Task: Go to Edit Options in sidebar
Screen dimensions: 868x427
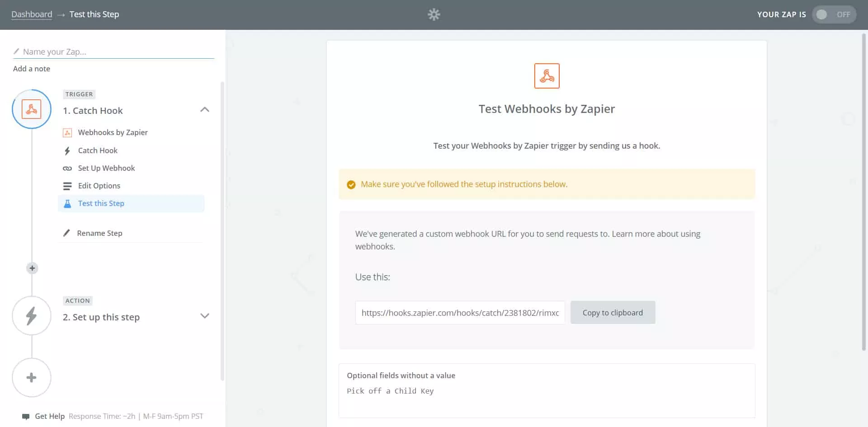Action: pyautogui.click(x=99, y=186)
